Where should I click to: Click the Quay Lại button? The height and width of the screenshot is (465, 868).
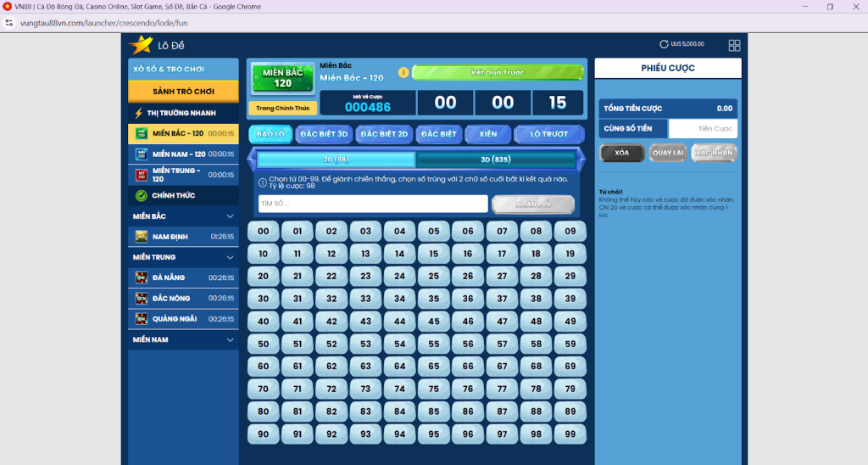[668, 153]
